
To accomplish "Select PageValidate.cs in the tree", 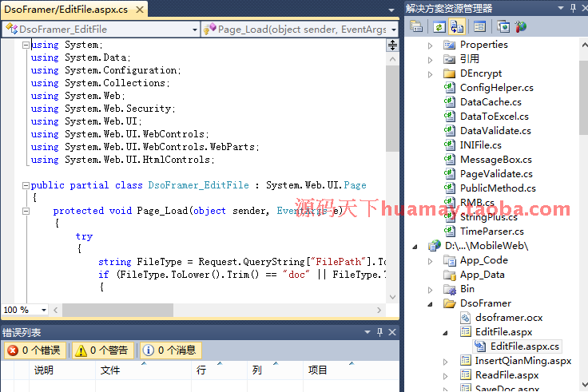I will pyautogui.click(x=496, y=174).
